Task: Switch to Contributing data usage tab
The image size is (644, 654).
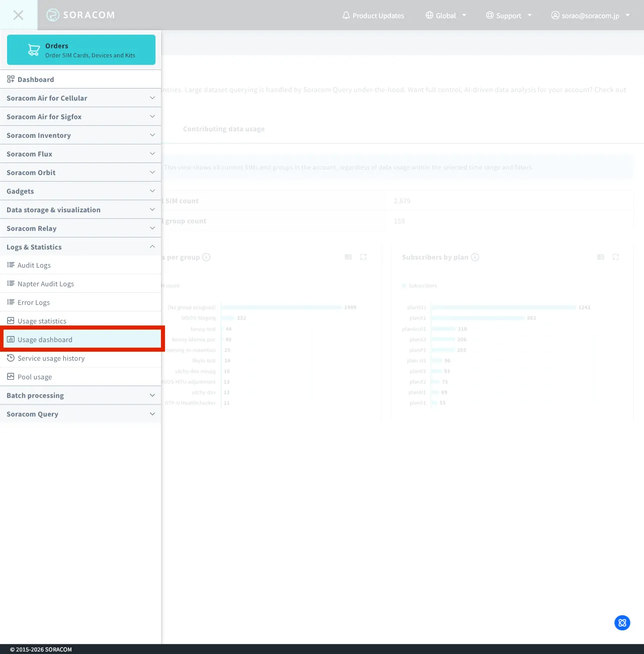Action: [224, 129]
